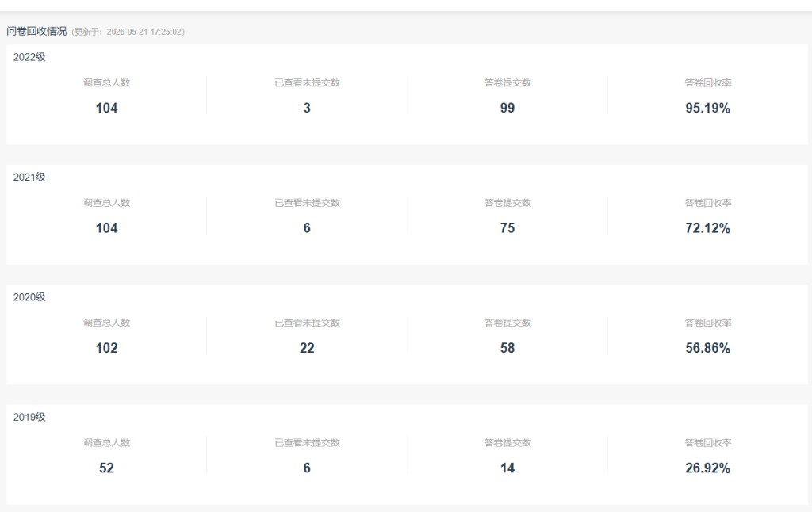Click the 问卷回收情况 title
The height and width of the screenshot is (512, 812).
36,31
